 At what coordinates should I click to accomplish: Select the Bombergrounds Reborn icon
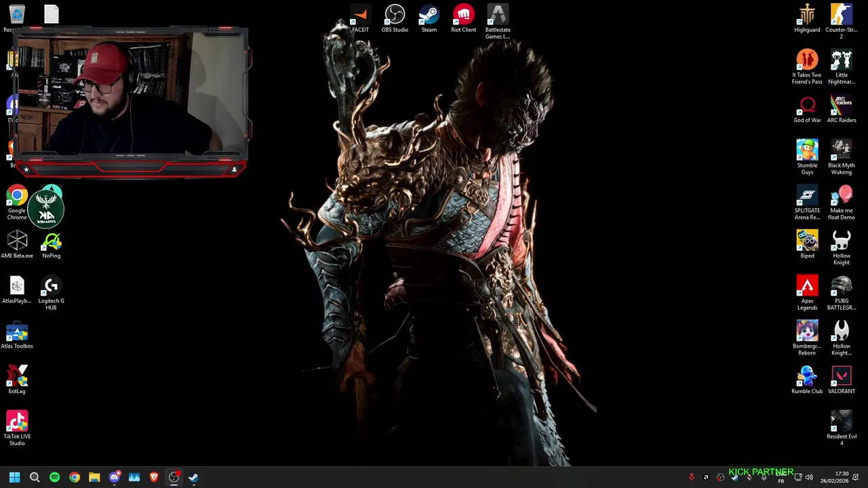coord(807,338)
